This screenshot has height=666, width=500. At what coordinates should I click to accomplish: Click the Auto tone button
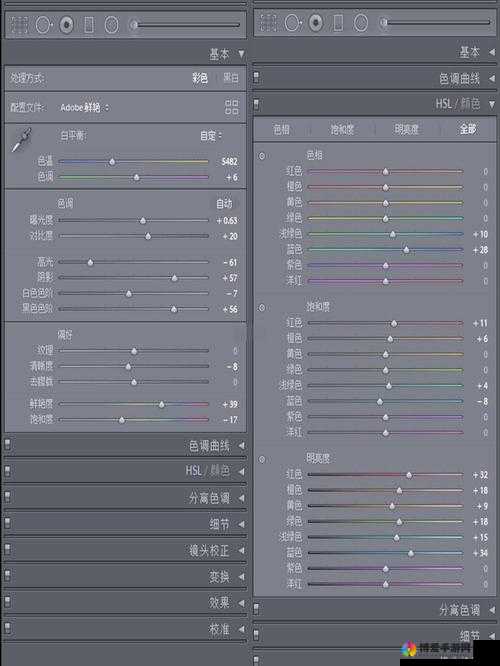coord(224,204)
